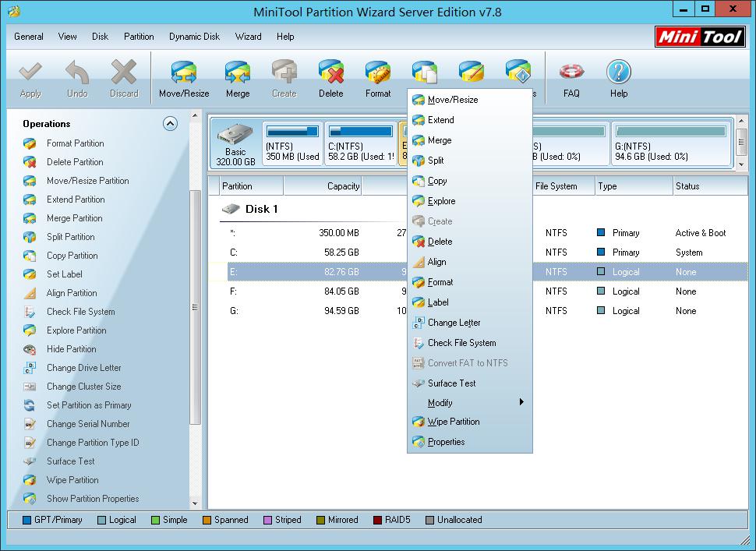The image size is (756, 551).
Task: Select Wipe Partition in the context menu
Action: point(470,422)
